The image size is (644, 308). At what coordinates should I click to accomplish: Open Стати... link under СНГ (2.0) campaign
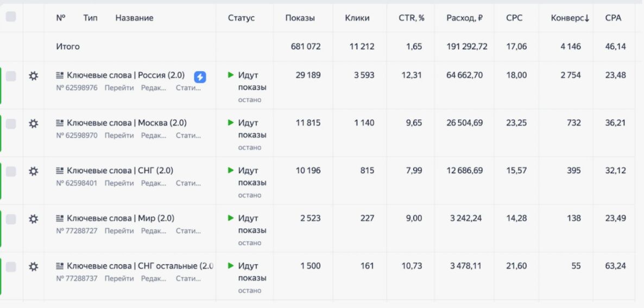[188, 183]
